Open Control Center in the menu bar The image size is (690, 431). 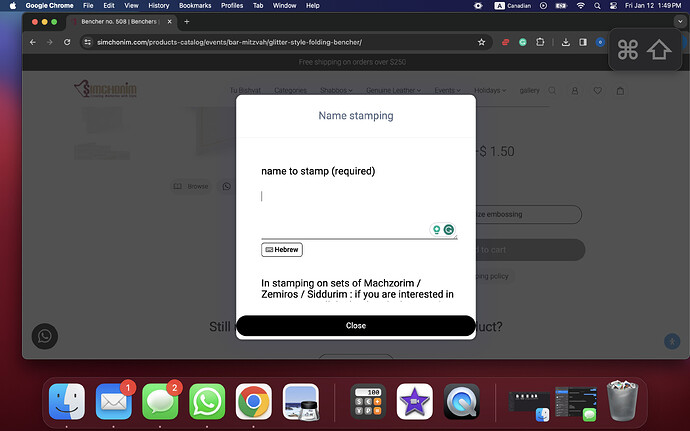point(613,6)
